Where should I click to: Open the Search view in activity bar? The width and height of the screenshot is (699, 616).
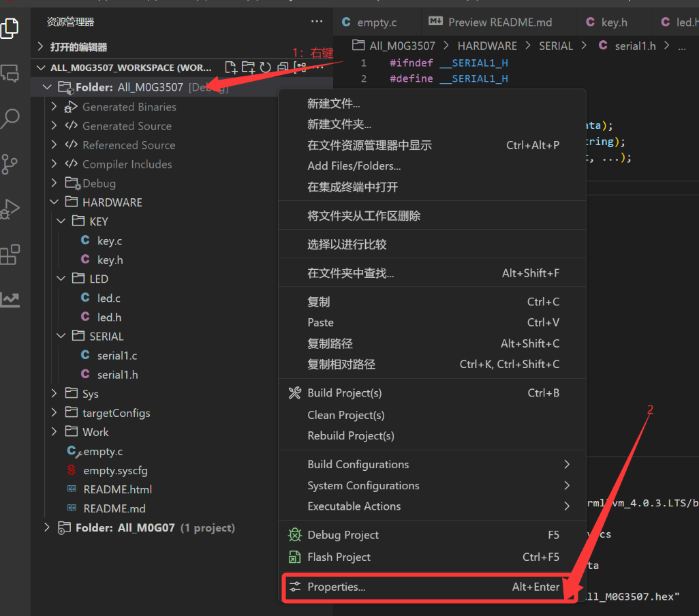click(10, 119)
